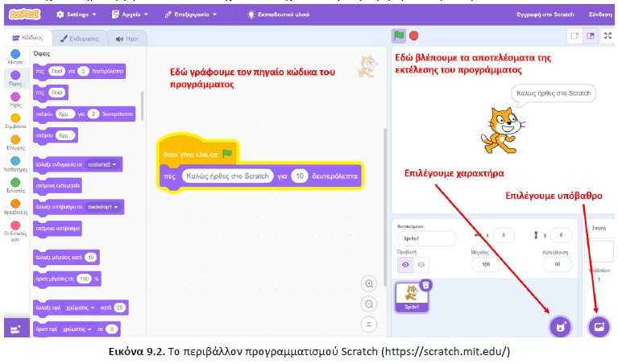Viewport: 618px width, 364px height.
Task: Zoom out on the code workspace
Action: coord(370,304)
